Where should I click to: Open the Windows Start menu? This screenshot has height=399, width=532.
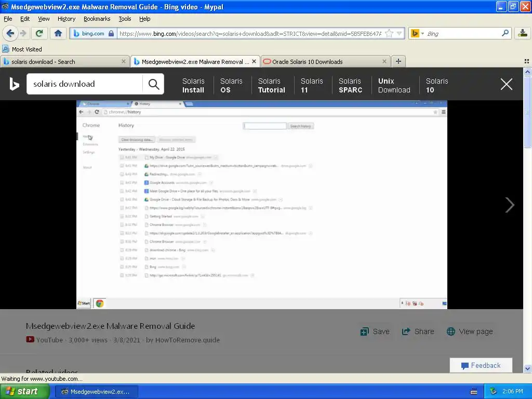coord(25,392)
